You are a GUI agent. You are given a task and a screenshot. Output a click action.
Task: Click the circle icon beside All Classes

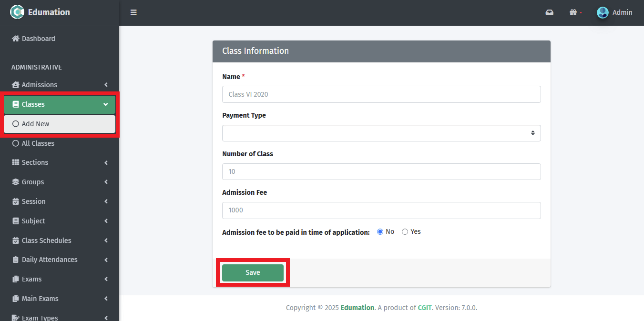[x=16, y=143]
